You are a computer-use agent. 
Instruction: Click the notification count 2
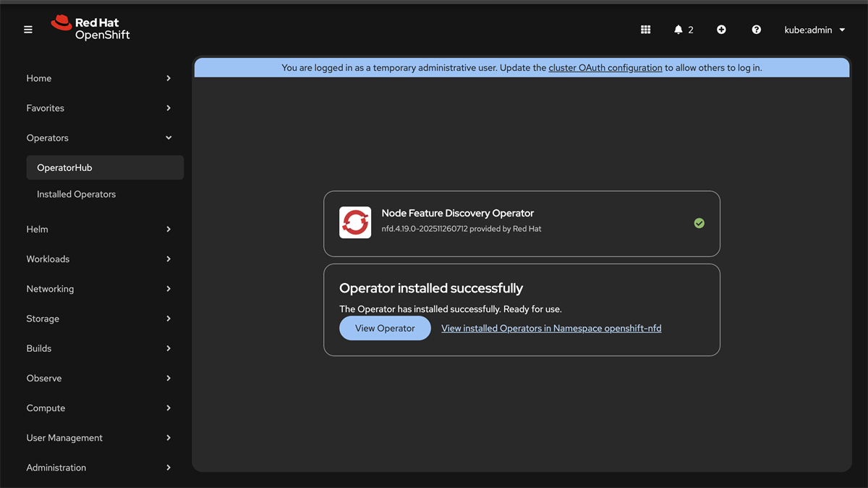691,30
